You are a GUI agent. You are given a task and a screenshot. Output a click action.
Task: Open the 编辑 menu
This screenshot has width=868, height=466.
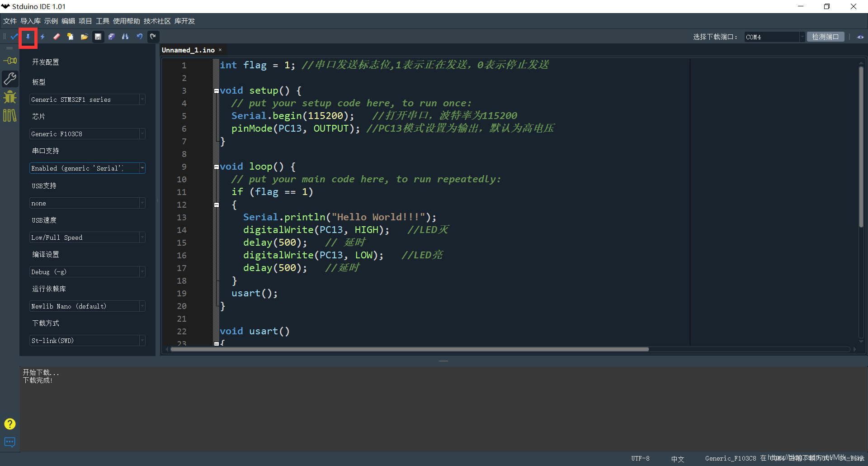pyautogui.click(x=68, y=21)
